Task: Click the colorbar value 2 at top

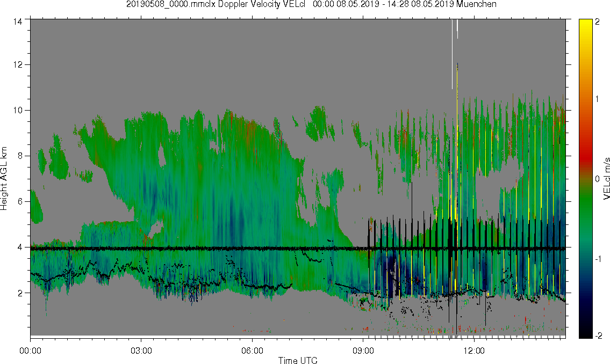Action: pyautogui.click(x=598, y=22)
